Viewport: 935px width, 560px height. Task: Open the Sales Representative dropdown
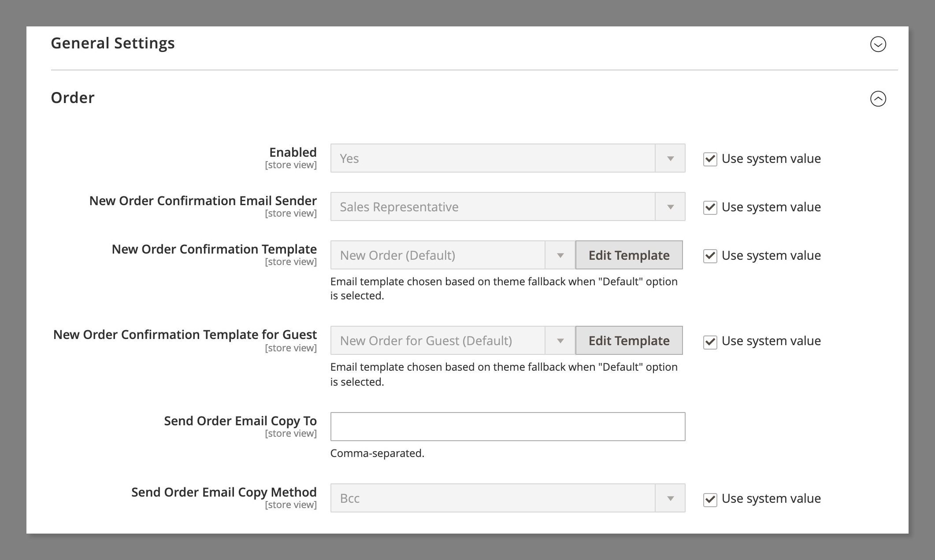492,207
